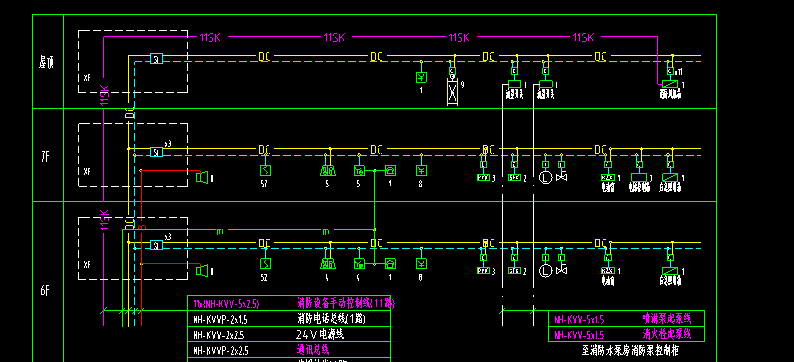This screenshot has width=794, height=362.
Task: Select the XF label in roof dashed box
Action: click(x=87, y=78)
